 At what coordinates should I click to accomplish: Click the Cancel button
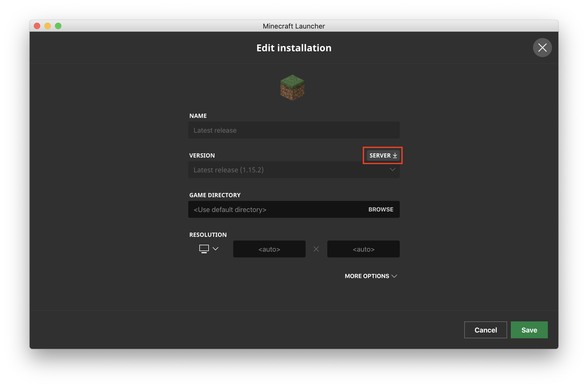point(485,330)
